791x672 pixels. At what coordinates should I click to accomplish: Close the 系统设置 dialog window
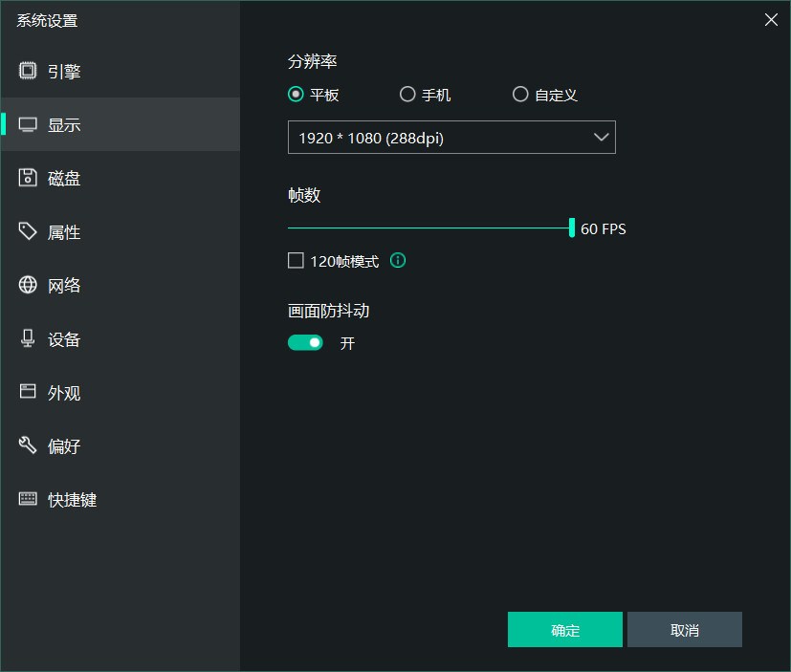[x=771, y=19]
